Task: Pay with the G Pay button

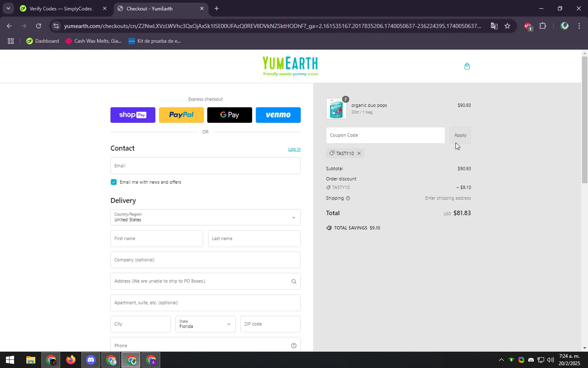Action: [230, 115]
